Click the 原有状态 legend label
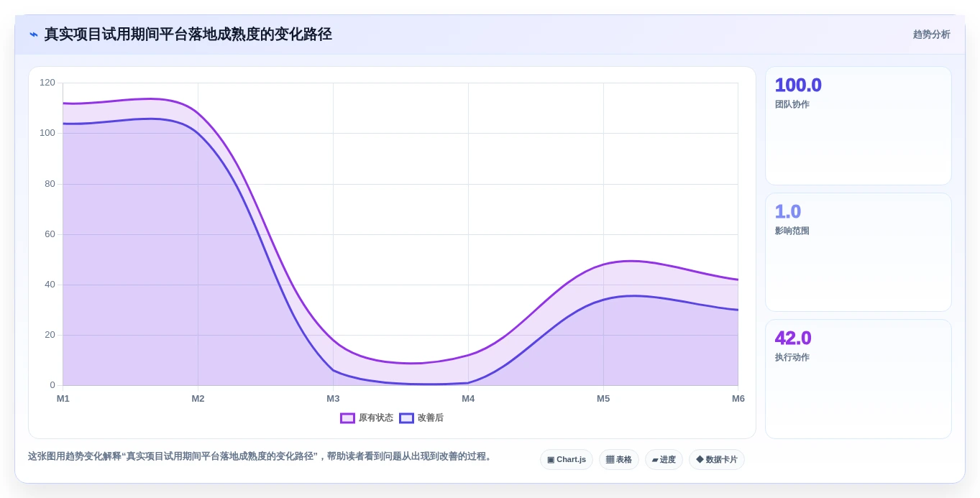This screenshot has width=980, height=498. click(375, 418)
